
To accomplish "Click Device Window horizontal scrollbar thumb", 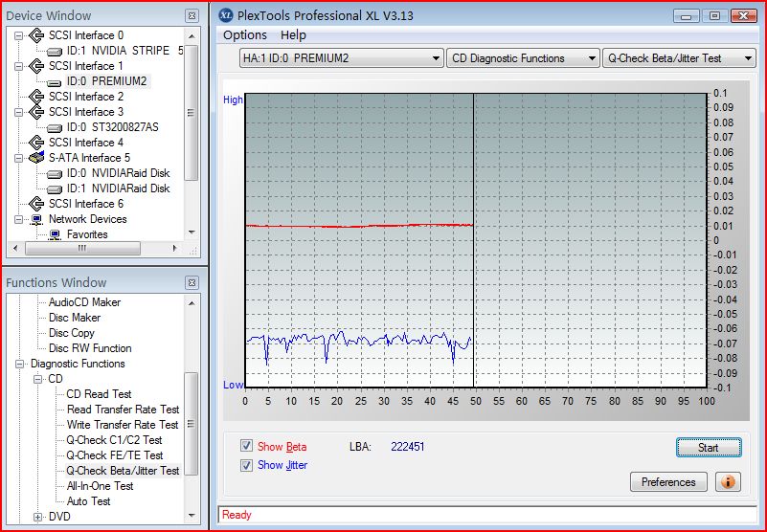I will 82,249.
